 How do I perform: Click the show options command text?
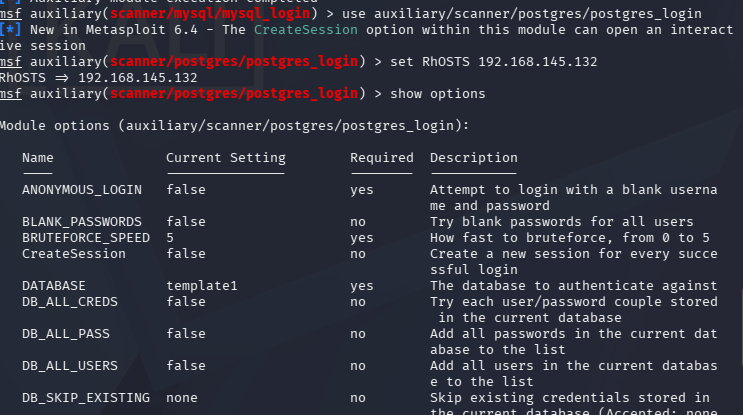coord(437,94)
